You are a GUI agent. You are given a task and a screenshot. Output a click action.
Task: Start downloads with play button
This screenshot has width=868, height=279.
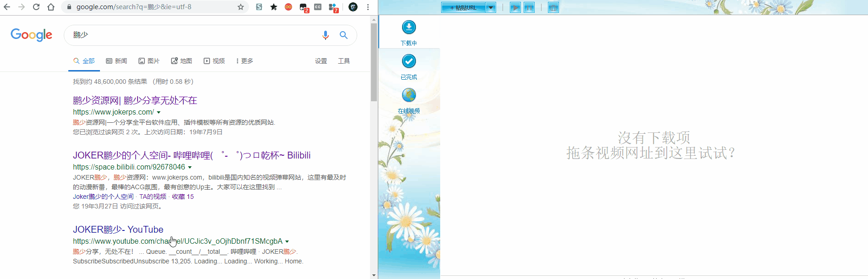[x=515, y=7]
